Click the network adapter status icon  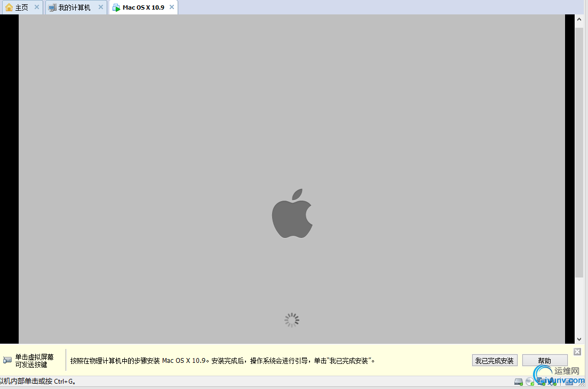(541, 382)
